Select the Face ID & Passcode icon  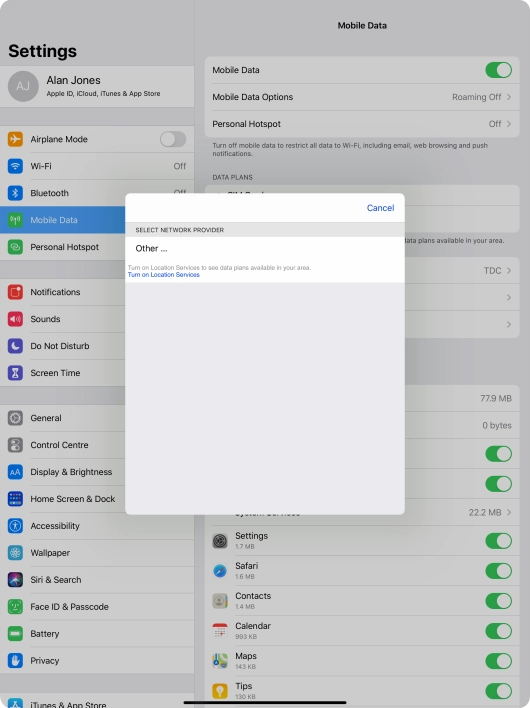(x=15, y=607)
